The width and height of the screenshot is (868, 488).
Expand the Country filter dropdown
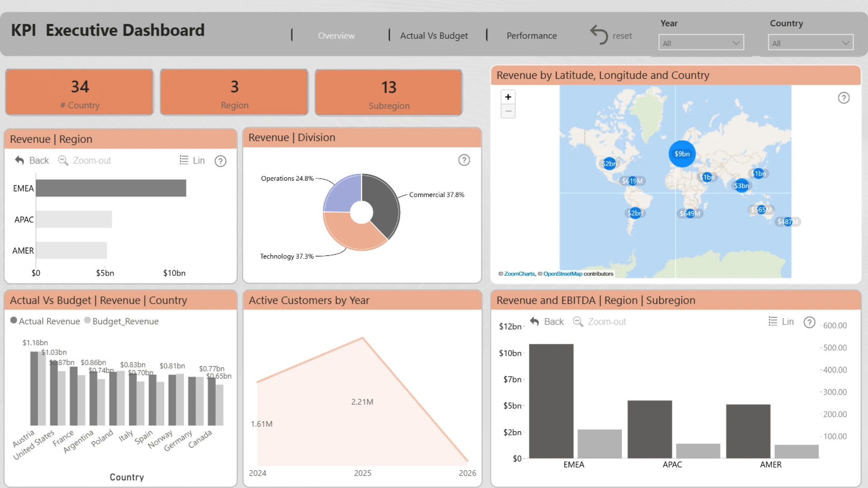(x=810, y=43)
